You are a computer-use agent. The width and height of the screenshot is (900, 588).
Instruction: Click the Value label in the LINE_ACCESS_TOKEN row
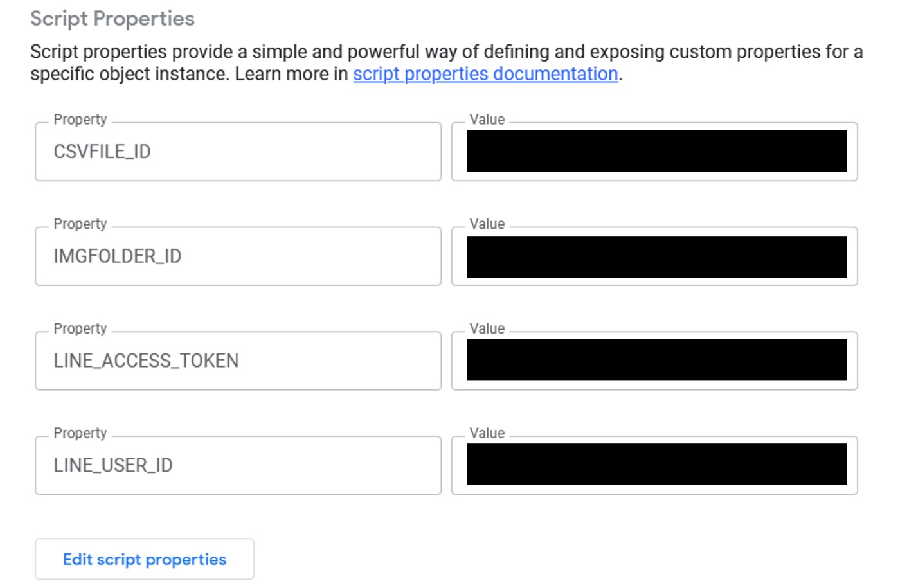click(x=487, y=328)
